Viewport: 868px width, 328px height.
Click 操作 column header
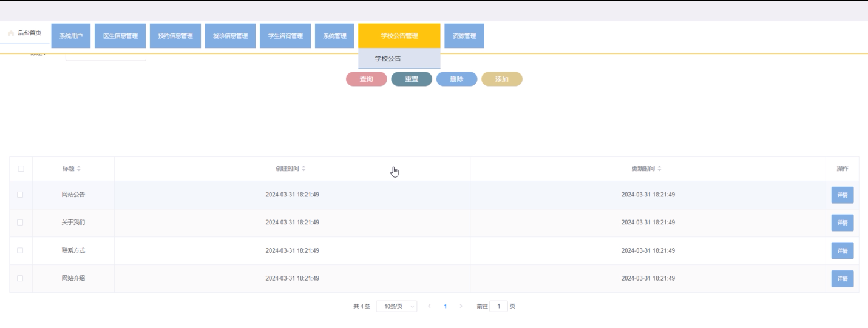843,169
